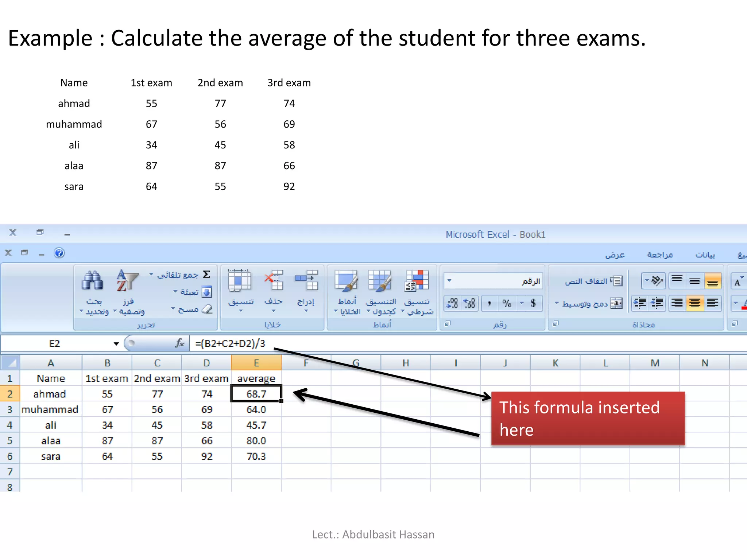
Task: Click the Increase Decimal icon
Action: pos(469,303)
